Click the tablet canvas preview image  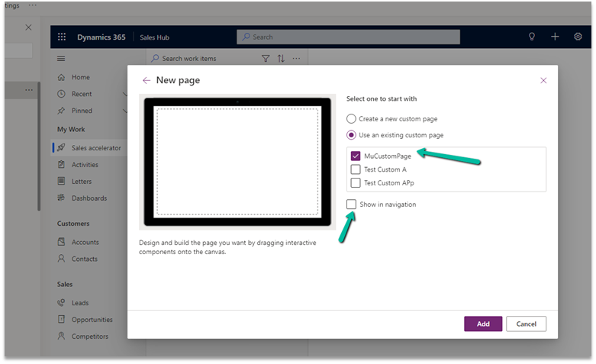coord(237,162)
